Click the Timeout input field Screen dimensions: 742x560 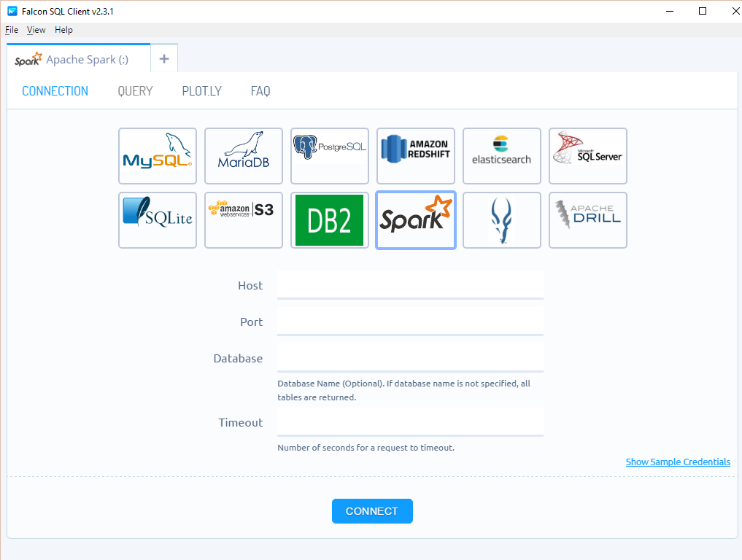coord(410,422)
